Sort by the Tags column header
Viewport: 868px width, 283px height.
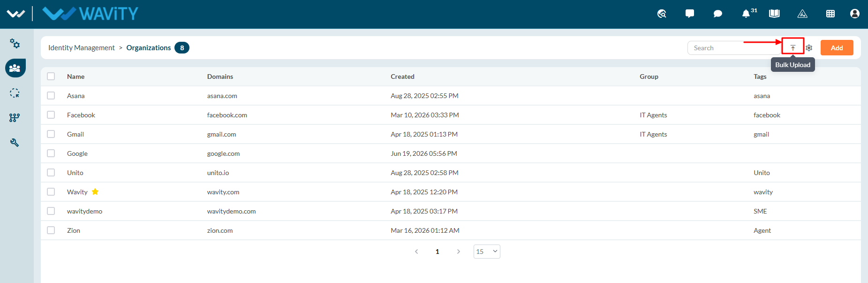(x=760, y=76)
